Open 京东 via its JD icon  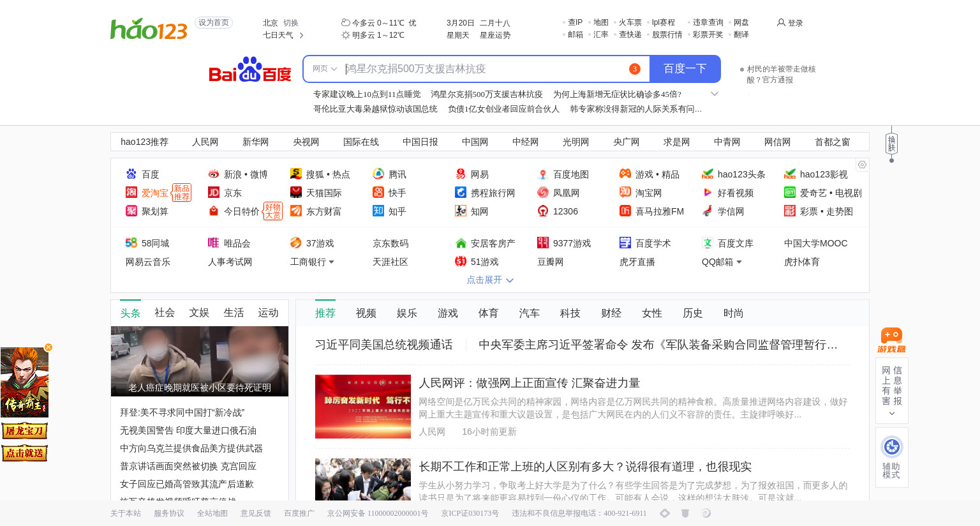tap(214, 192)
